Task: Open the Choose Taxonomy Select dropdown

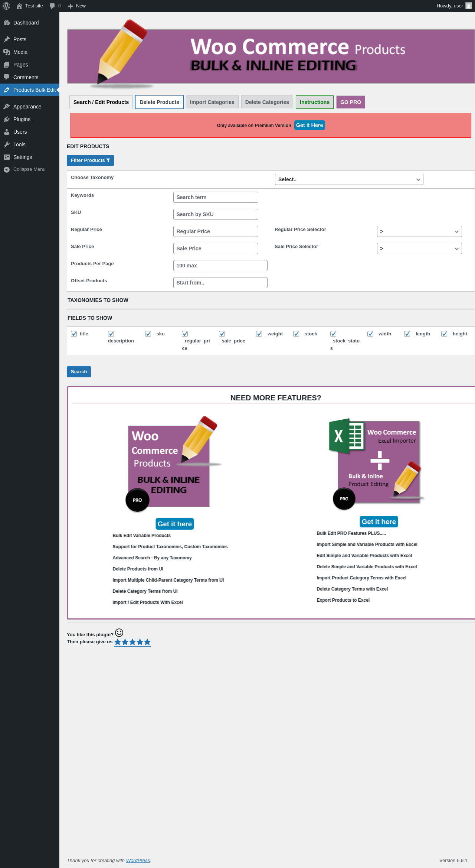Action: 349,179
